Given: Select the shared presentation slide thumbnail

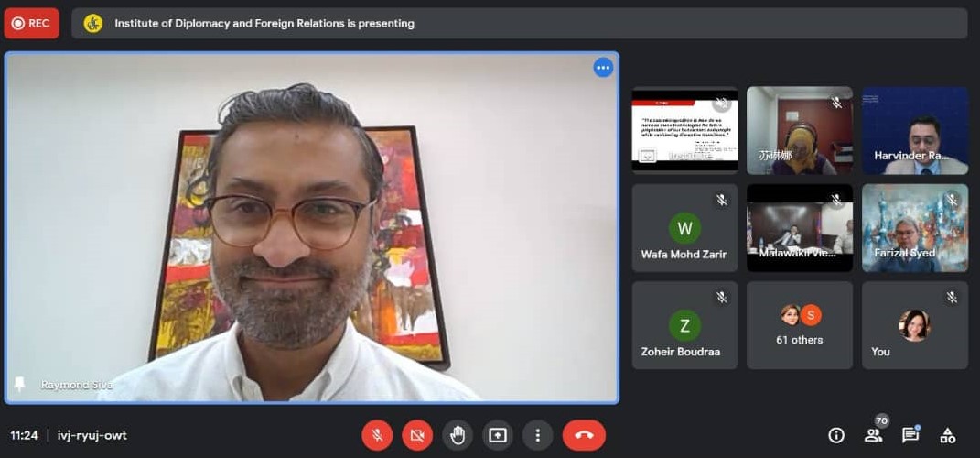Looking at the screenshot, I should coord(684,130).
